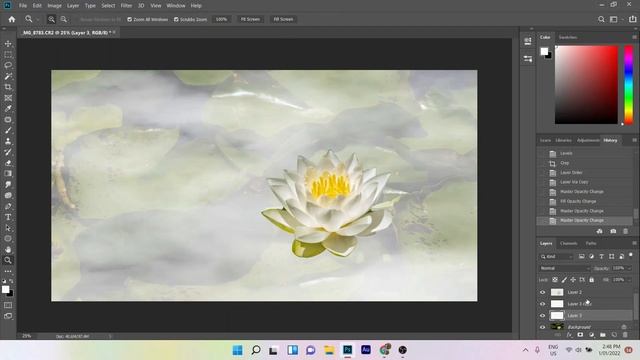This screenshot has width=640, height=360.
Task: Click the Fit Screen button
Action: 250,19
